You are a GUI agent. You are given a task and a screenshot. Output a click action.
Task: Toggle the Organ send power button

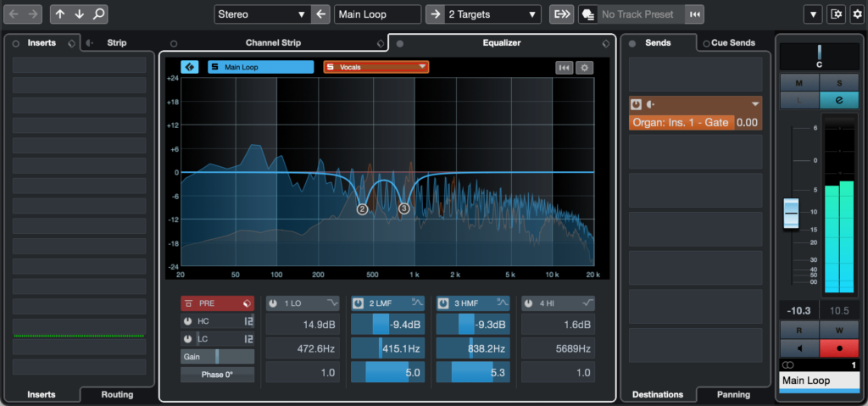tap(636, 104)
